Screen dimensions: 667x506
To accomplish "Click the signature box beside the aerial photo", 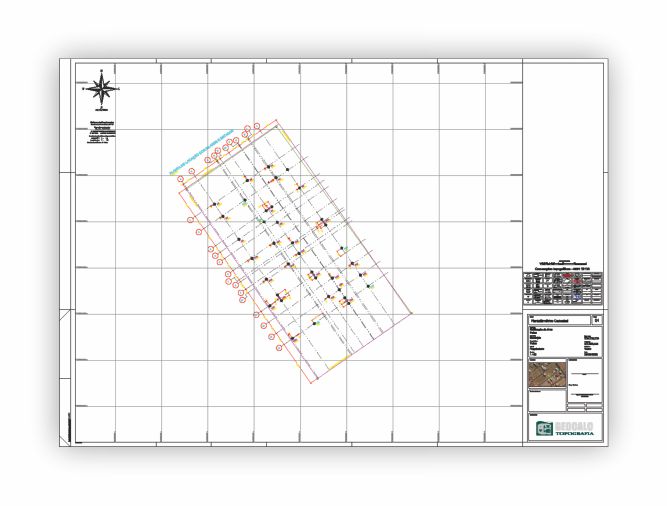I will coord(585,378).
